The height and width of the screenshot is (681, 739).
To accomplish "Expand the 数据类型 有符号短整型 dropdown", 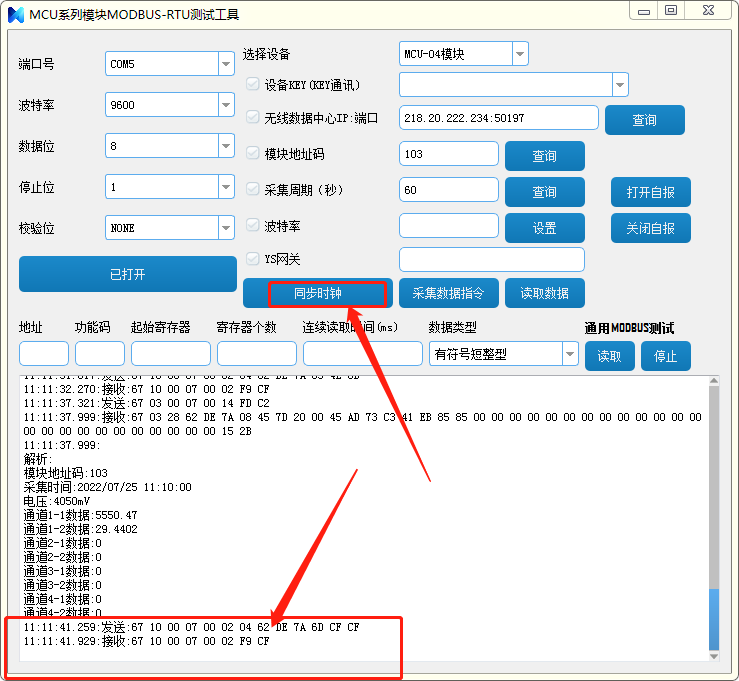I will 570,354.
